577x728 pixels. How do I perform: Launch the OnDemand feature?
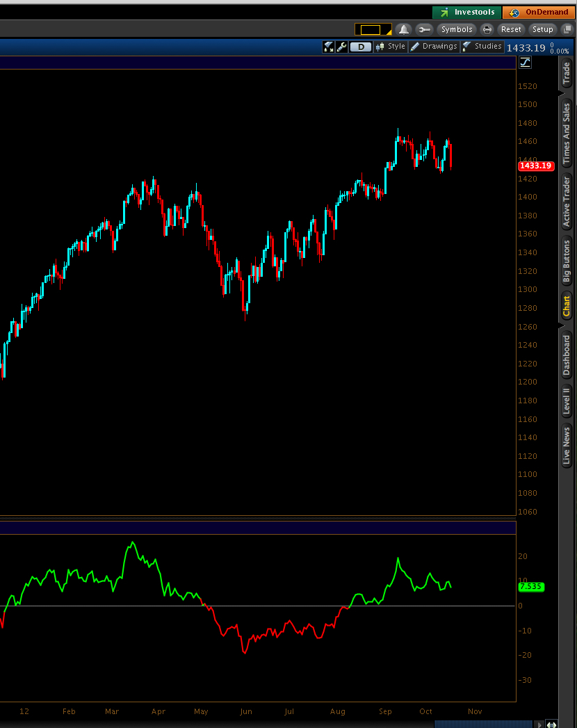coord(539,12)
